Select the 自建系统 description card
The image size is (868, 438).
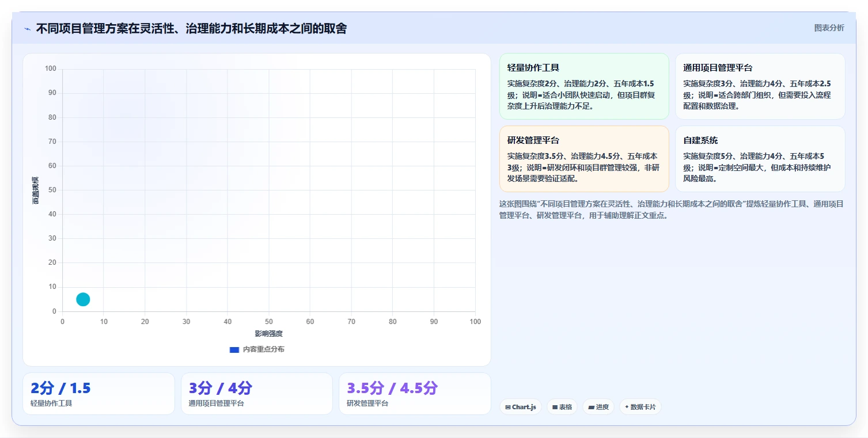pyautogui.click(x=760, y=159)
